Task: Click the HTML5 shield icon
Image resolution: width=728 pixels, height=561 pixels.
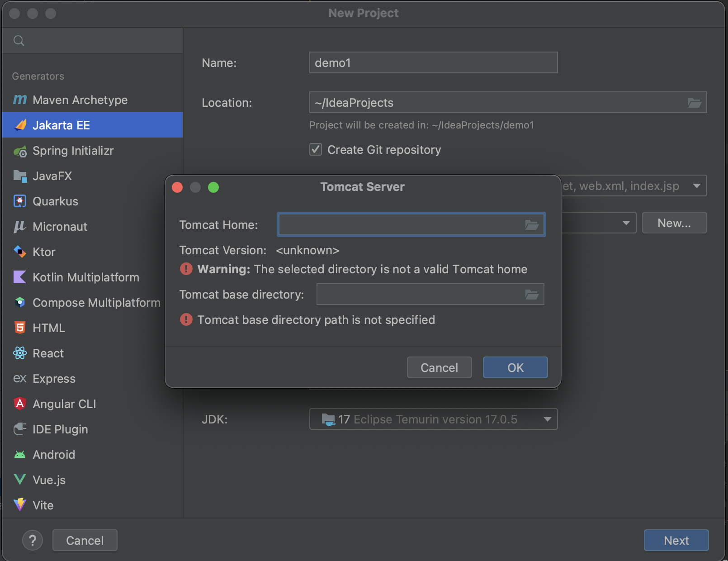Action: pyautogui.click(x=20, y=328)
